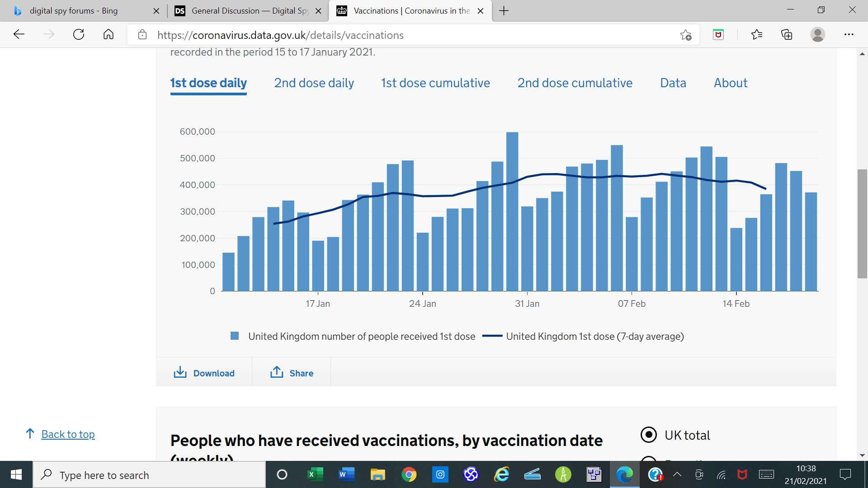This screenshot has height=488, width=868.
Task: Open browser Settings and more menu
Action: pyautogui.click(x=849, y=35)
